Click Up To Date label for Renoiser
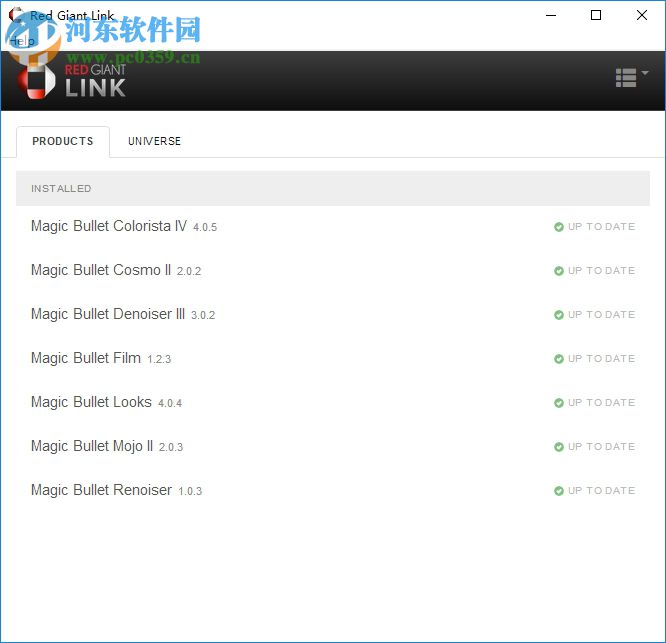This screenshot has height=643, width=666. pos(601,491)
